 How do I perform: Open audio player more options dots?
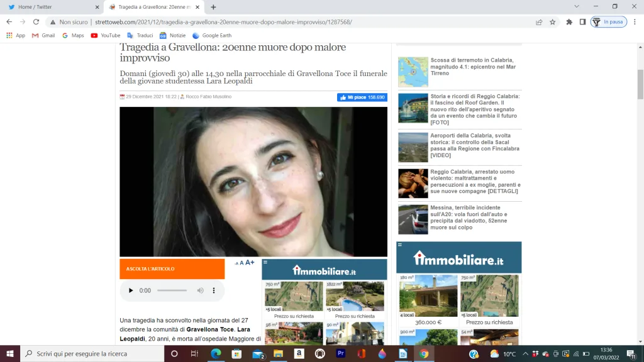point(214,290)
